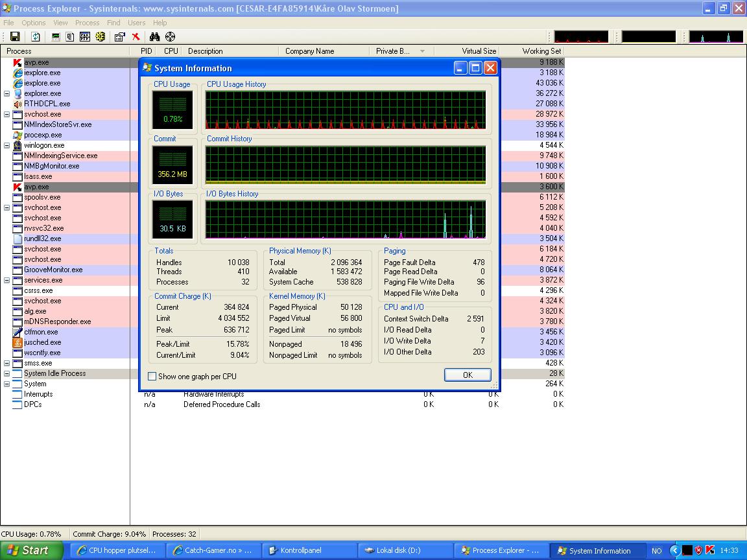Collapse the services.exe tree node
This screenshot has width=747, height=560.
click(x=7, y=280)
